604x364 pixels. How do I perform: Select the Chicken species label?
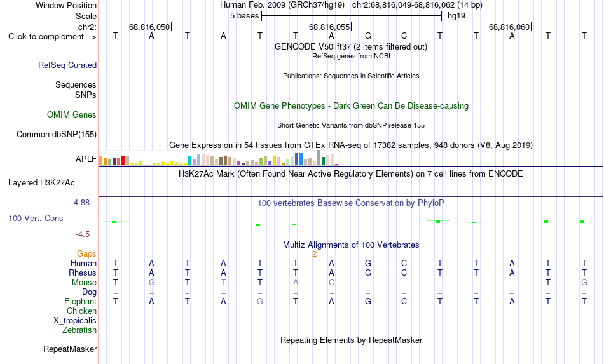coord(81,311)
